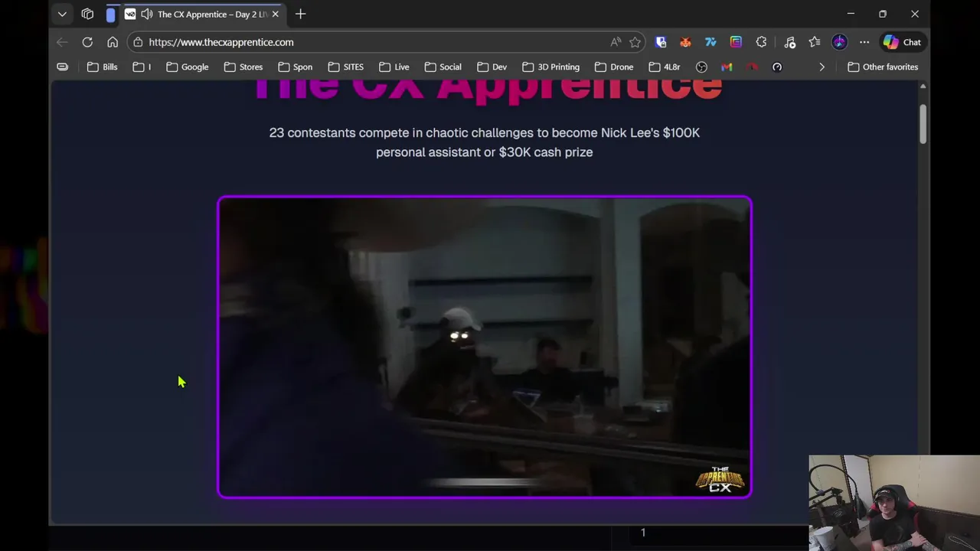
Task: Open a new tab with plus button
Action: click(x=300, y=14)
